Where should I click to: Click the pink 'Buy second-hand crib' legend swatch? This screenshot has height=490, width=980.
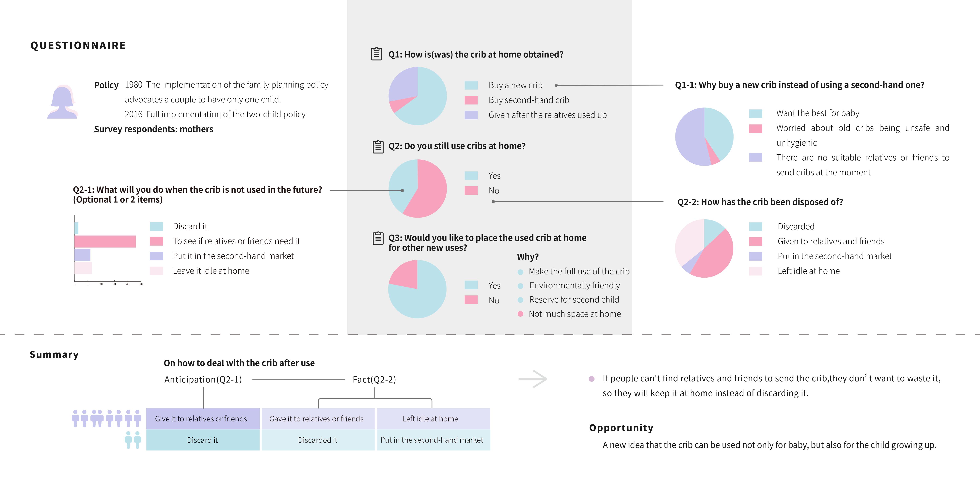pyautogui.click(x=471, y=100)
